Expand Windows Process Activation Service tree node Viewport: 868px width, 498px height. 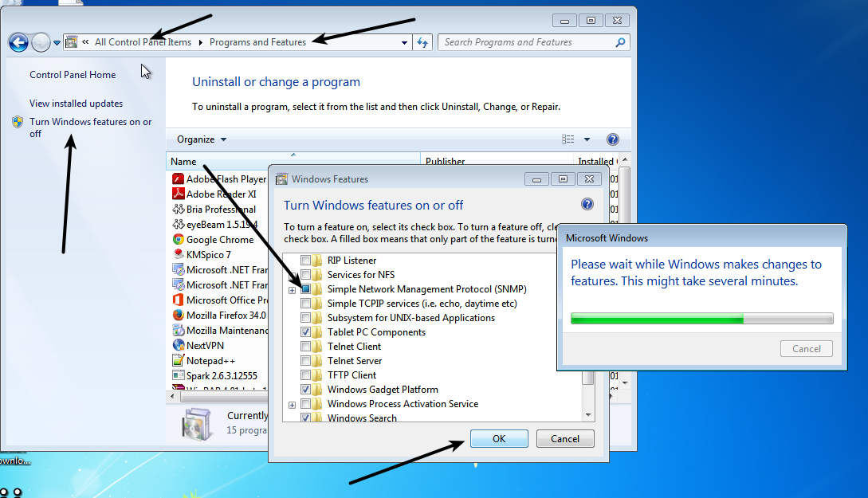pyautogui.click(x=292, y=405)
